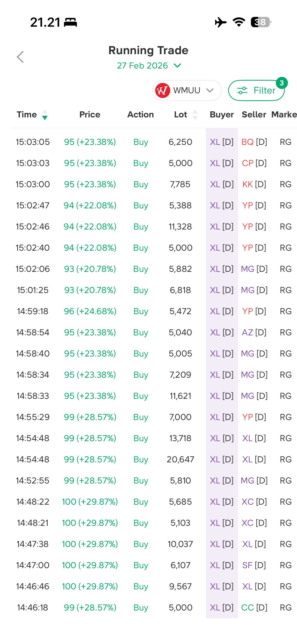Screen dimensions: 297x644
Task: Select the Seller column header
Action: pos(254,115)
